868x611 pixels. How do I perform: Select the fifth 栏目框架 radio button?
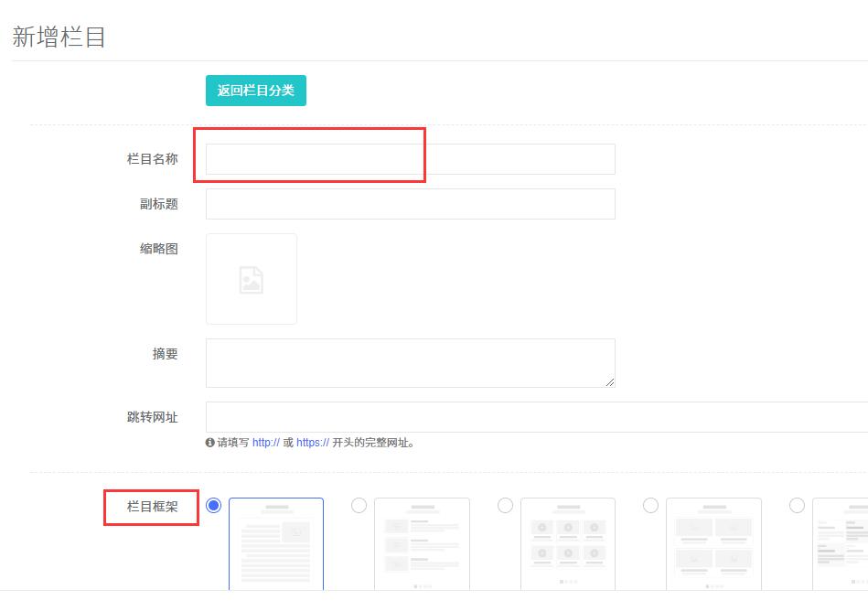(x=797, y=506)
